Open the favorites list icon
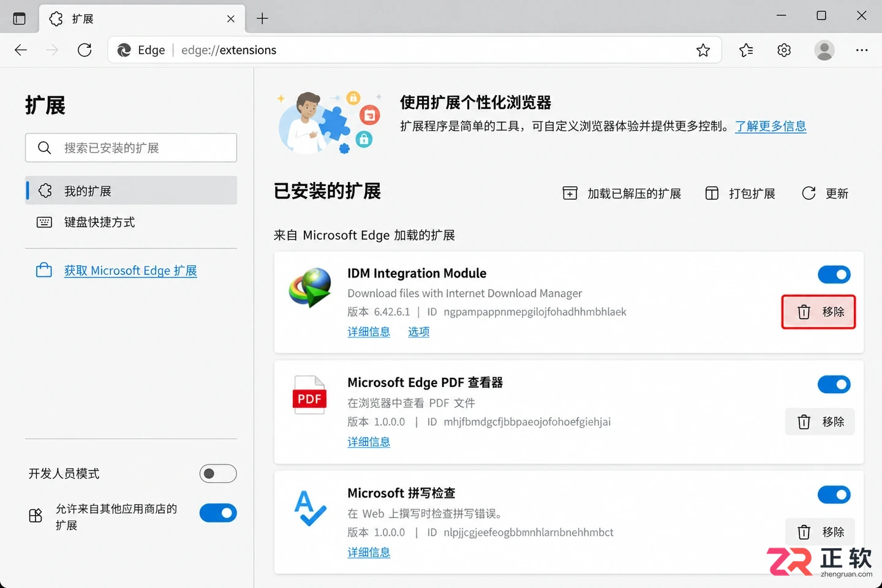This screenshot has height=588, width=882. [x=746, y=50]
